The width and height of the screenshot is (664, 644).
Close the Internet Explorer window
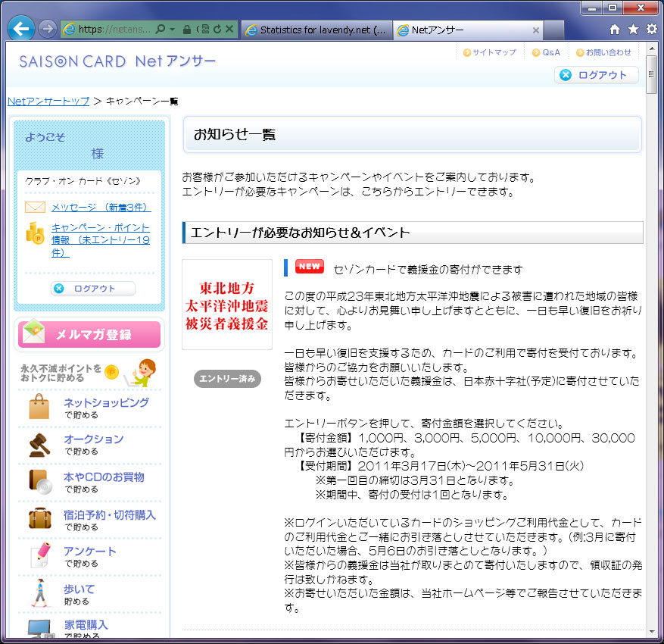(641, 8)
